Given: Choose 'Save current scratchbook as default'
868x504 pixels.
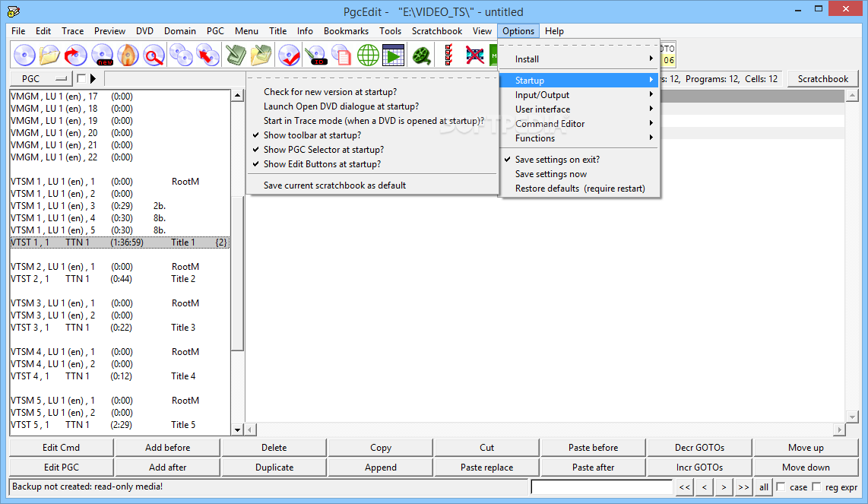Looking at the screenshot, I should pyautogui.click(x=334, y=185).
